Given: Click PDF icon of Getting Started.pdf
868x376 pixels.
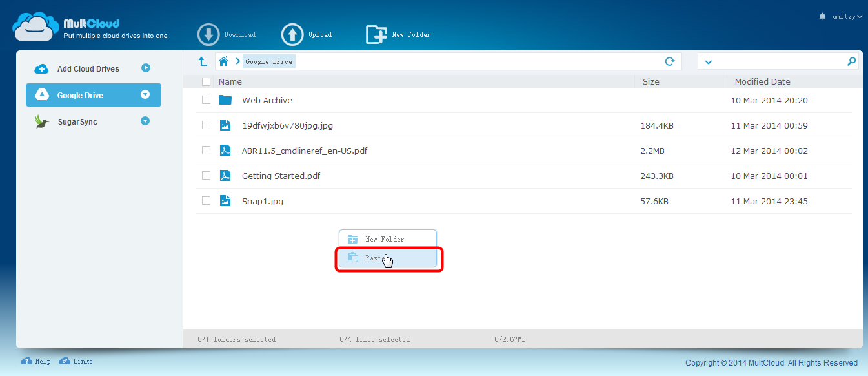Looking at the screenshot, I should pyautogui.click(x=225, y=176).
